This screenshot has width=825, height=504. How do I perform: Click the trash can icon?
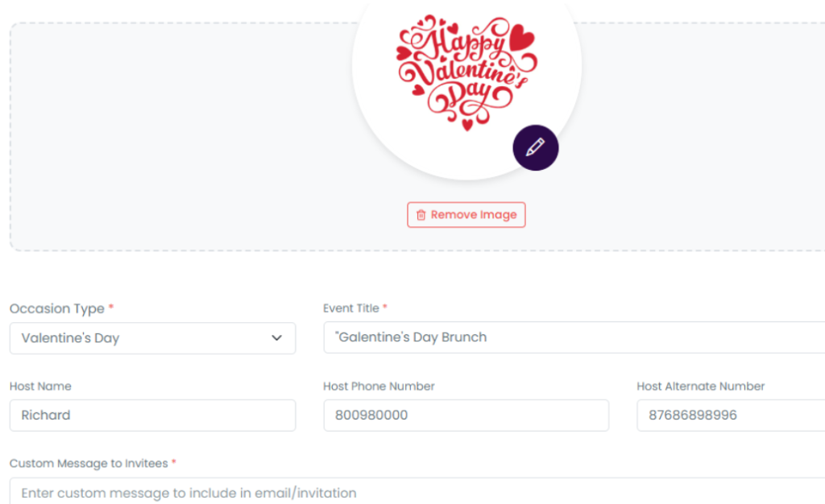tap(421, 215)
